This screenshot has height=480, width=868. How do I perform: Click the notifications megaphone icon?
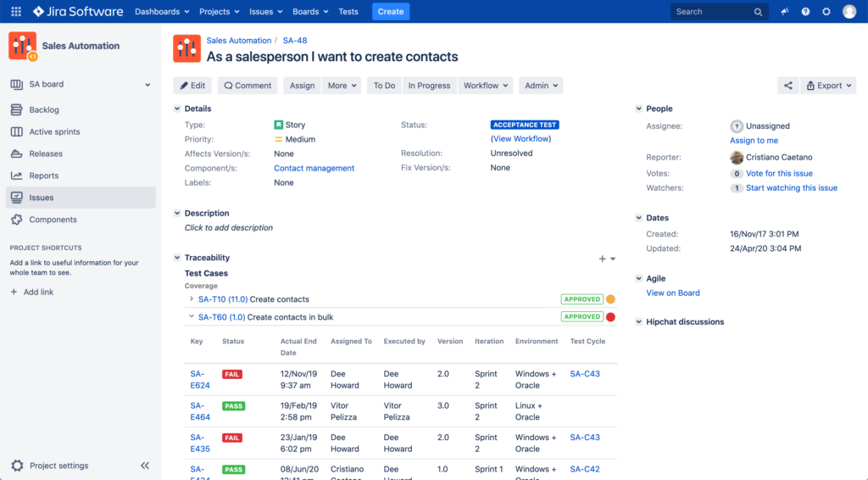(784, 12)
